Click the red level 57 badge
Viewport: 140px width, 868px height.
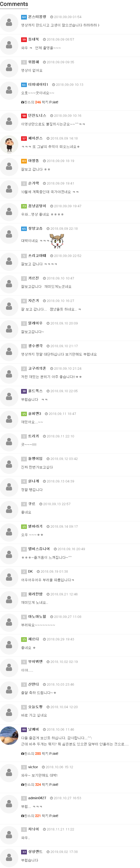pyautogui.click(x=24, y=138)
